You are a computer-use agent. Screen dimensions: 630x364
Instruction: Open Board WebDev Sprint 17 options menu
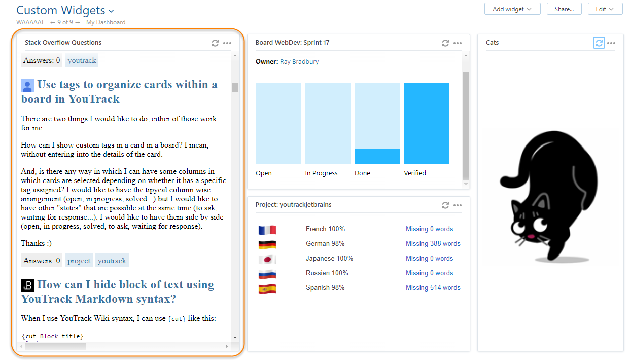click(458, 43)
